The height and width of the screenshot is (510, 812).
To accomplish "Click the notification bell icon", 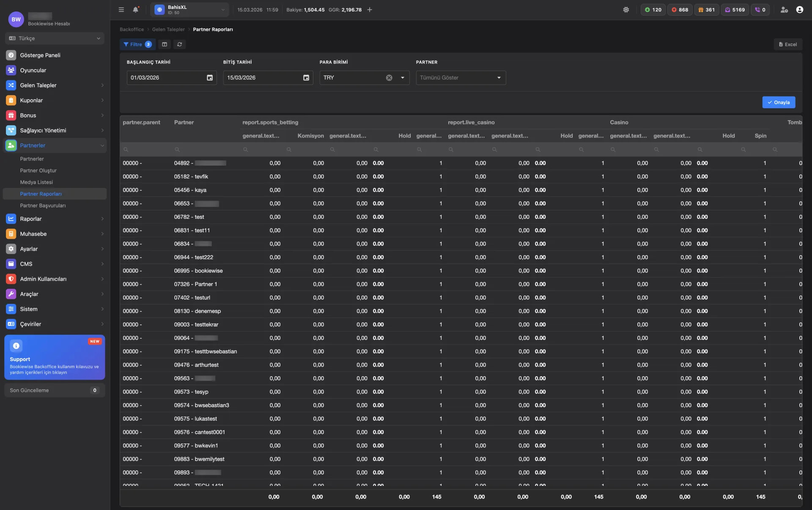I will [x=135, y=10].
